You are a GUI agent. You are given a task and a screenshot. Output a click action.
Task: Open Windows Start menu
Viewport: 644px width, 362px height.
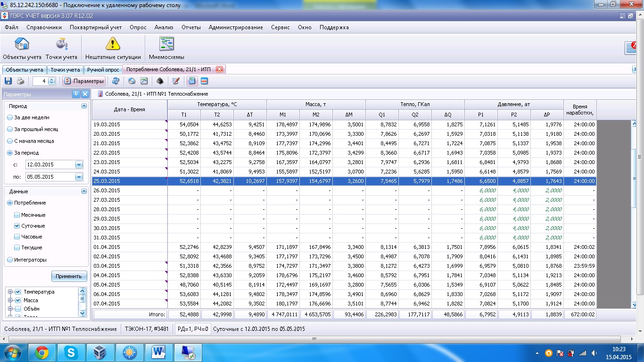[13, 353]
